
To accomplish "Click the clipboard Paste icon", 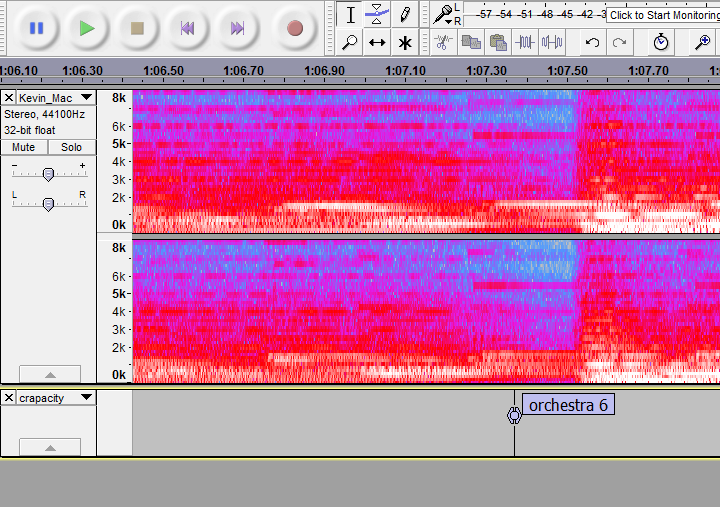I will pos(498,43).
